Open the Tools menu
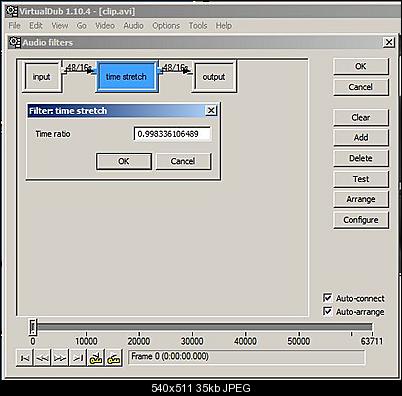This screenshot has width=402, height=396. click(198, 26)
